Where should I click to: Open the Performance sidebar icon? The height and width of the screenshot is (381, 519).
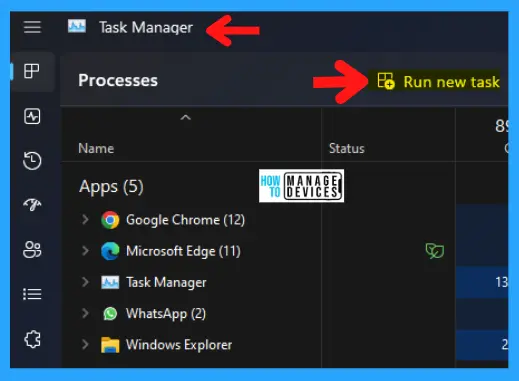pos(32,116)
